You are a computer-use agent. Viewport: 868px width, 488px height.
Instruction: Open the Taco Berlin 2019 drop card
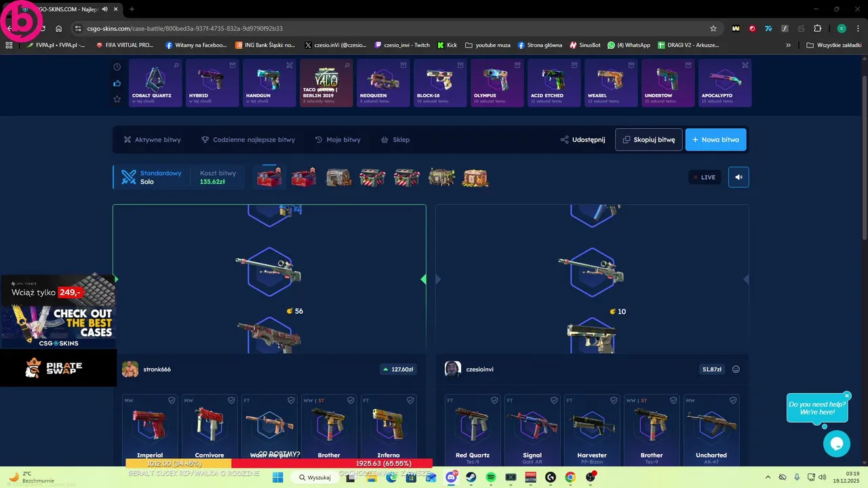326,83
